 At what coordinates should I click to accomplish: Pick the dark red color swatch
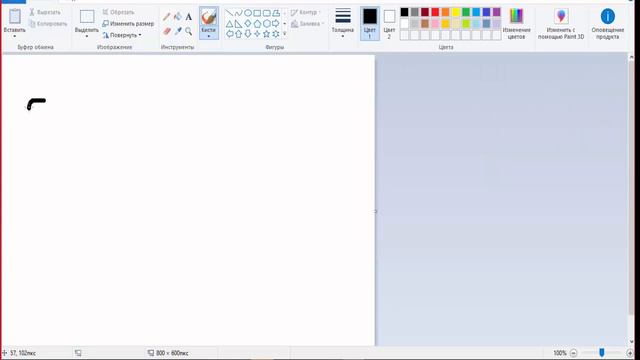point(425,12)
